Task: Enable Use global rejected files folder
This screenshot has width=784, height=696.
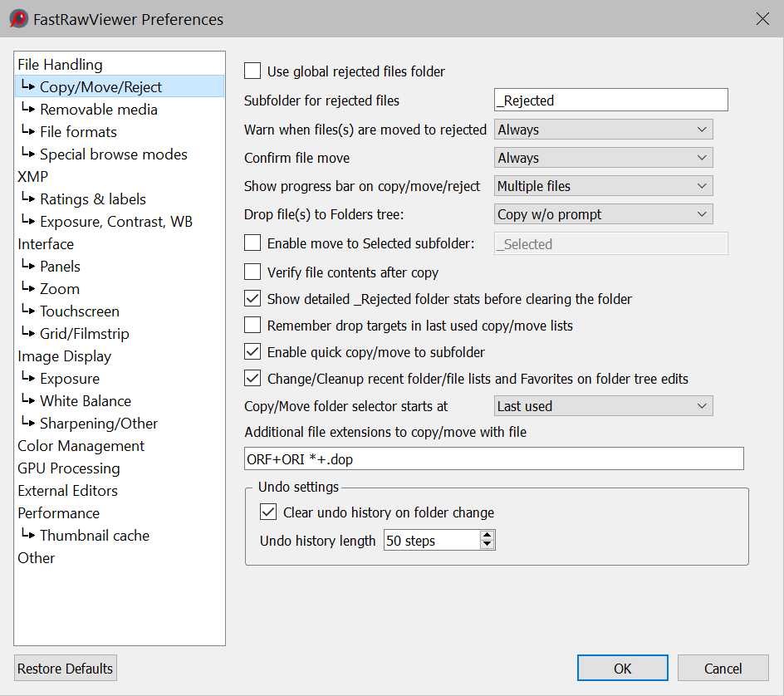Action: (x=252, y=71)
